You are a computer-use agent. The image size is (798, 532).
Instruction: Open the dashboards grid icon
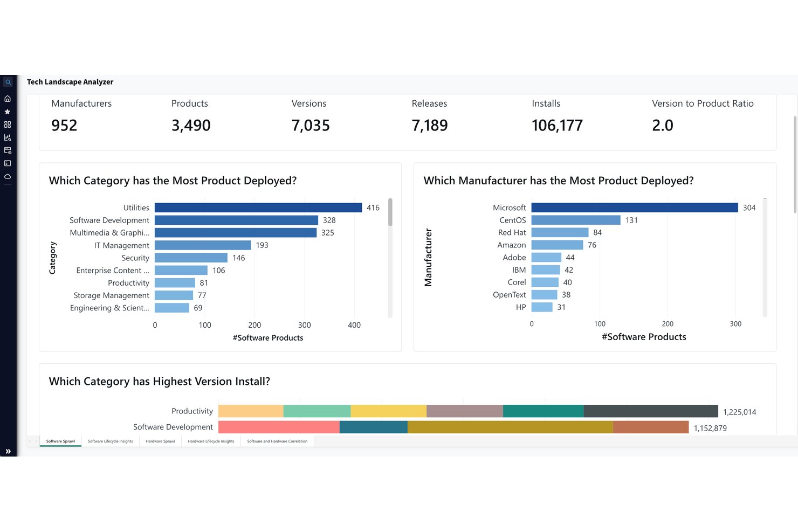(x=8, y=125)
